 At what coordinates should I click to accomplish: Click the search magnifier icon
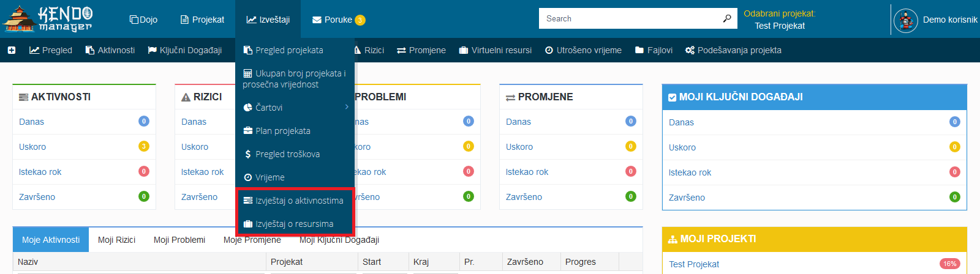coord(727,19)
